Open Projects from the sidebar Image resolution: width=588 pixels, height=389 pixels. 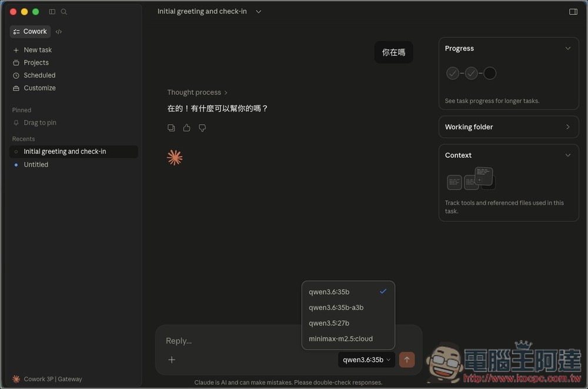pos(35,62)
